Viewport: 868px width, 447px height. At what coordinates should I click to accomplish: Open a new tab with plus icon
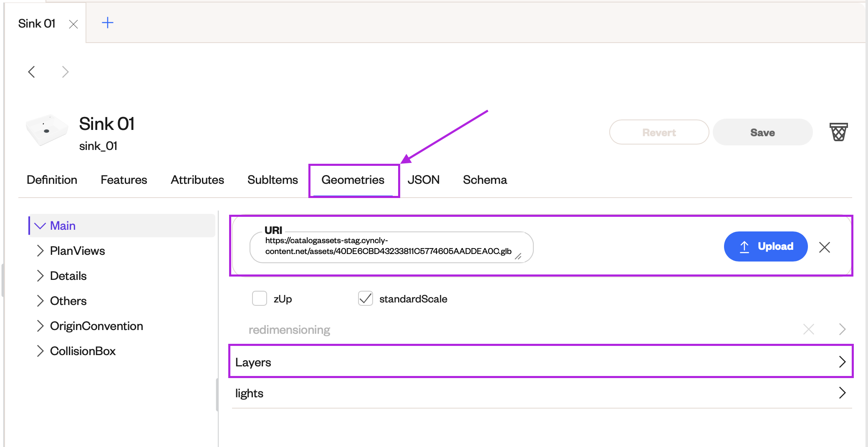click(108, 23)
